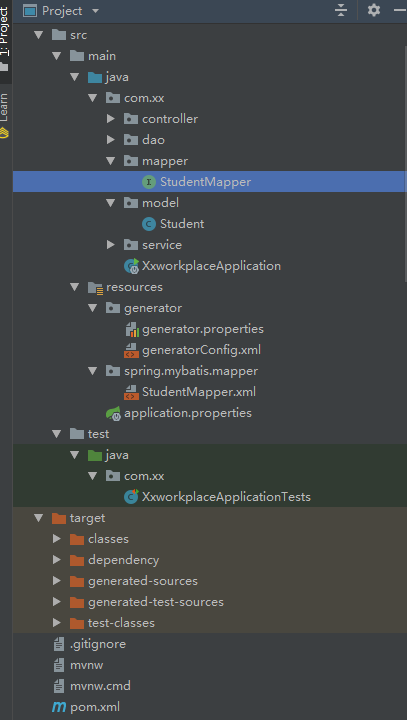Select the spring.mybatis.mapper folder label
The height and width of the screenshot is (720, 407).
(191, 371)
